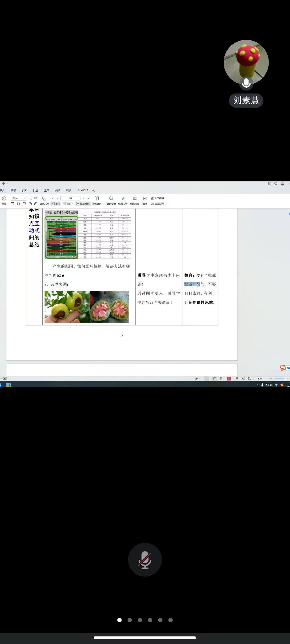Open the 批注 menu

point(35,190)
